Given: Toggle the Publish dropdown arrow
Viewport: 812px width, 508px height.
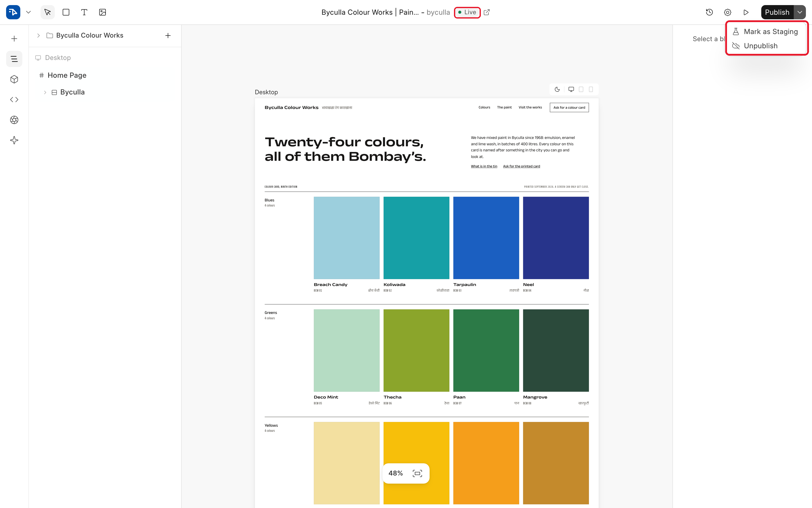Looking at the screenshot, I should pyautogui.click(x=800, y=12).
